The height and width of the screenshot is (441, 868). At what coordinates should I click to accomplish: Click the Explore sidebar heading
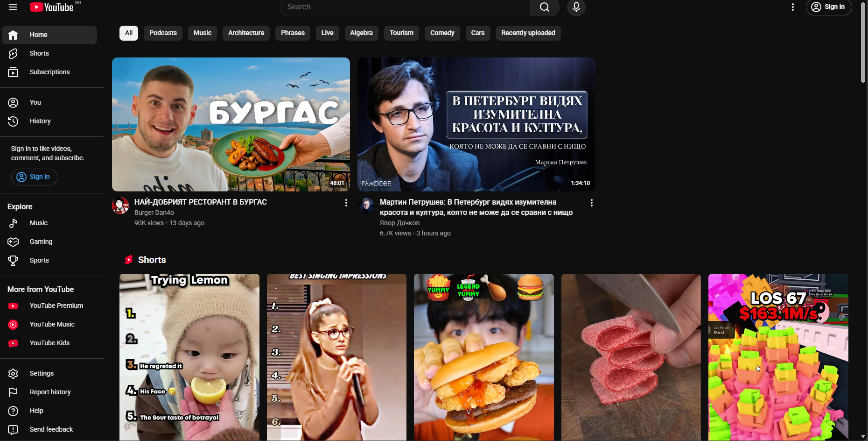click(x=20, y=207)
